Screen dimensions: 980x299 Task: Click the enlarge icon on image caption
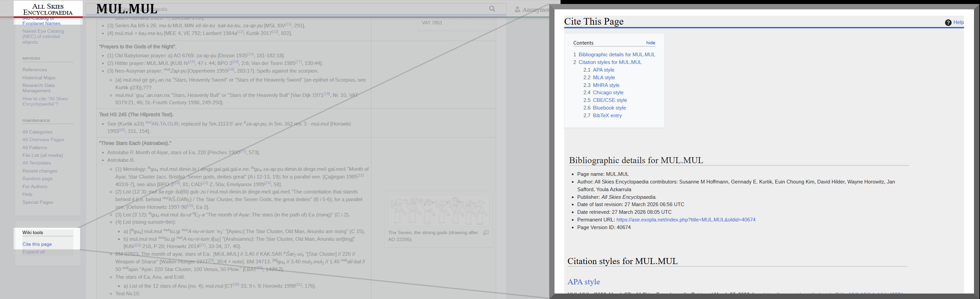pos(485,232)
